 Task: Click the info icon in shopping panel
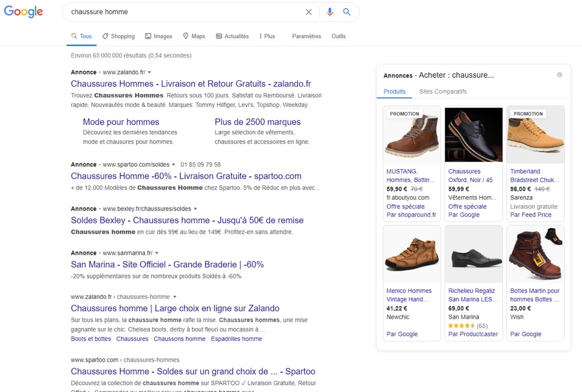pos(559,75)
